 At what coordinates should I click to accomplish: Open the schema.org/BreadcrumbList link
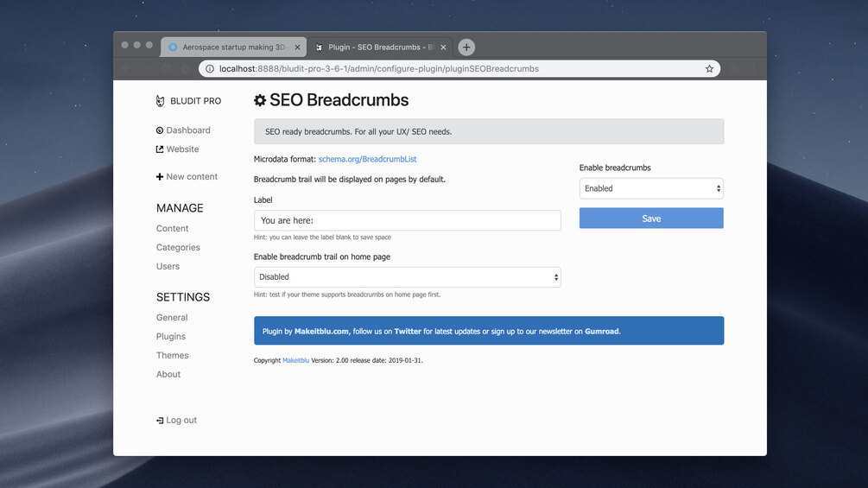tap(368, 159)
